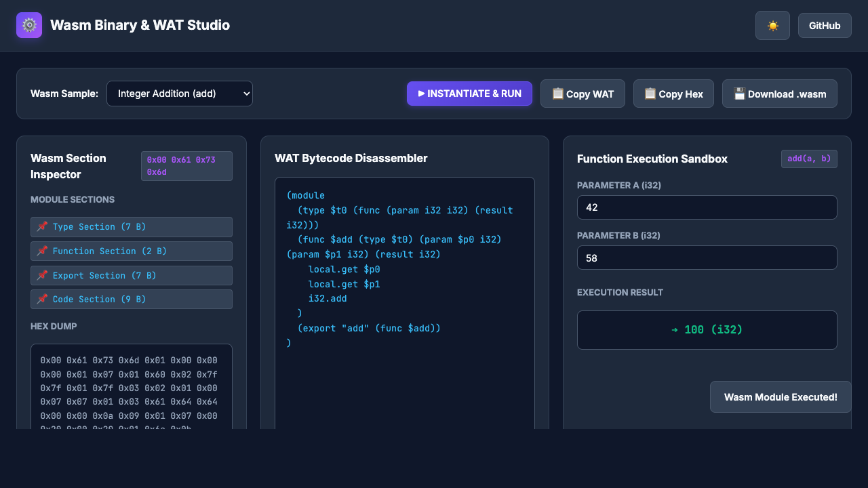Click the (module line in WAT
The height and width of the screenshot is (488, 868).
(305, 195)
